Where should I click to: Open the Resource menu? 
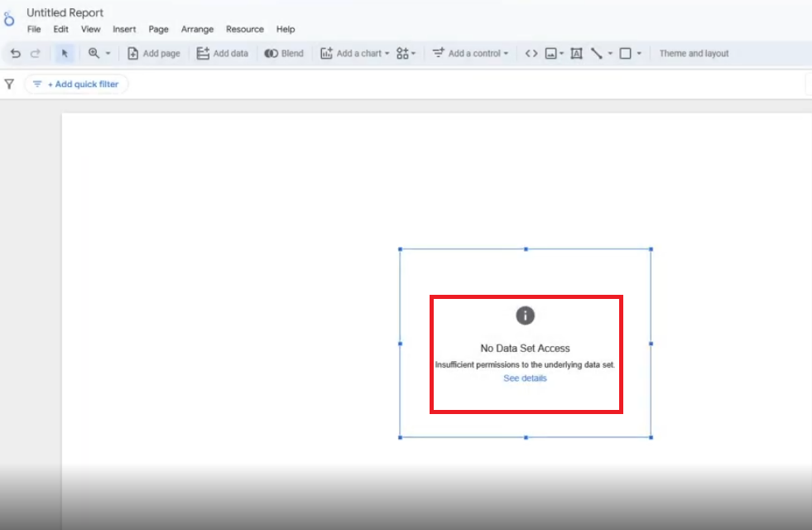point(244,29)
